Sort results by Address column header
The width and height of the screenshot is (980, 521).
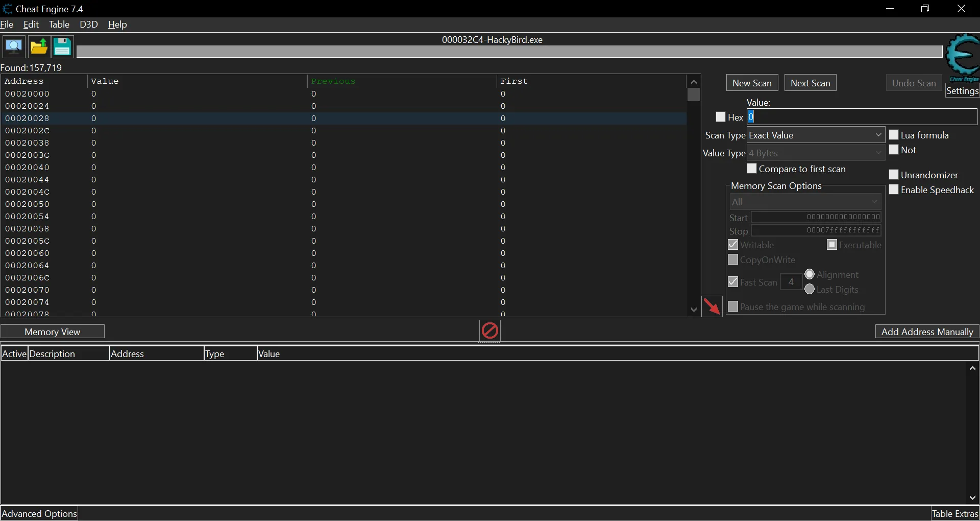(44, 81)
